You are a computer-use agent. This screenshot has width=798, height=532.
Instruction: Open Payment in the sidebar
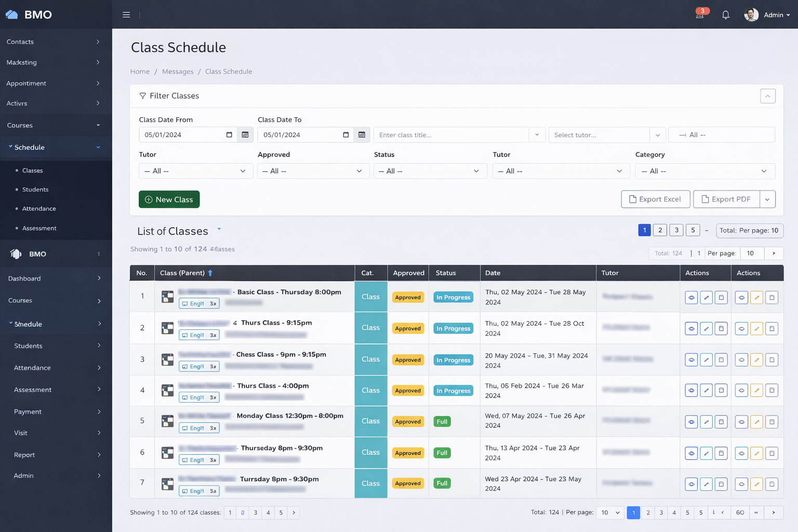click(56, 411)
